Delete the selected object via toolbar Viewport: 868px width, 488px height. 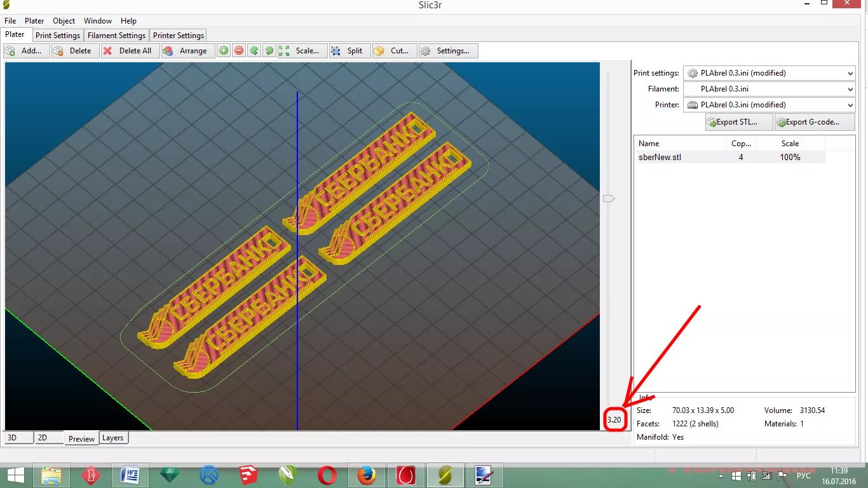coord(76,51)
